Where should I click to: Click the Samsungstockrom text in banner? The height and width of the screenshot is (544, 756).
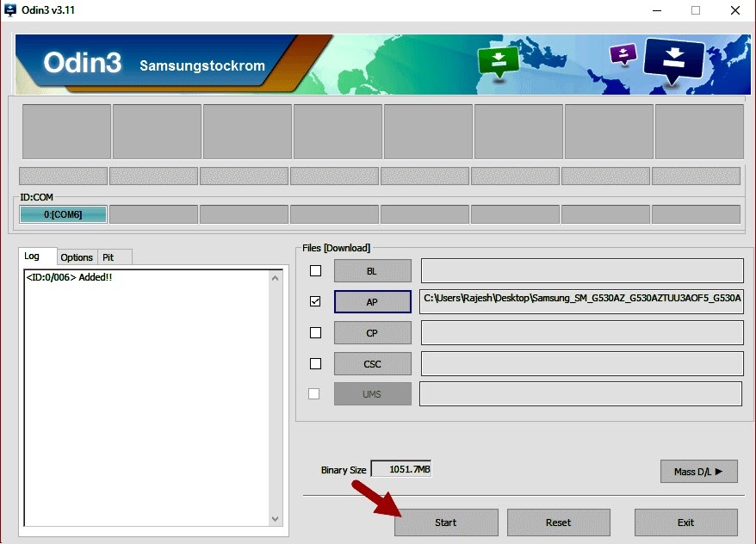click(202, 65)
